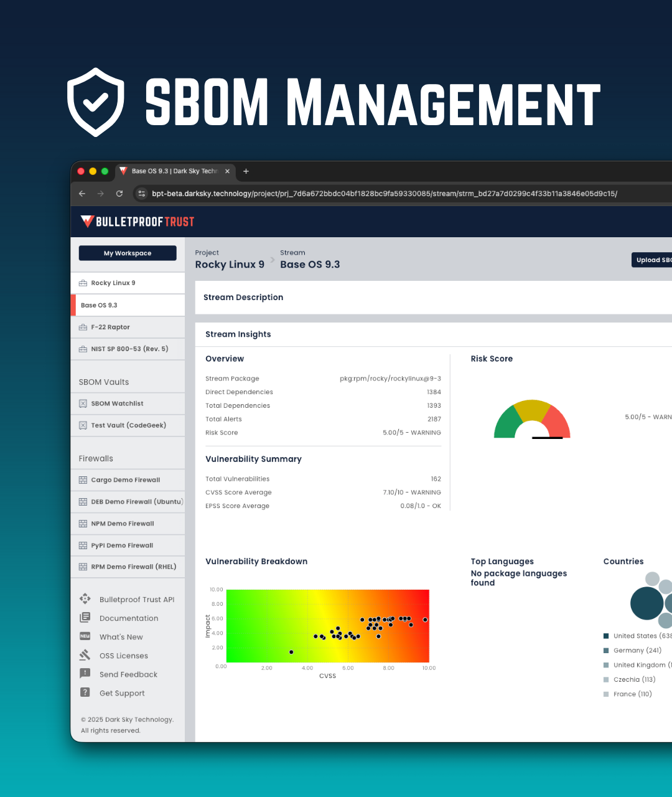Click Rocky Linux 9 in the breadcrumb
The width and height of the screenshot is (672, 797).
(230, 265)
